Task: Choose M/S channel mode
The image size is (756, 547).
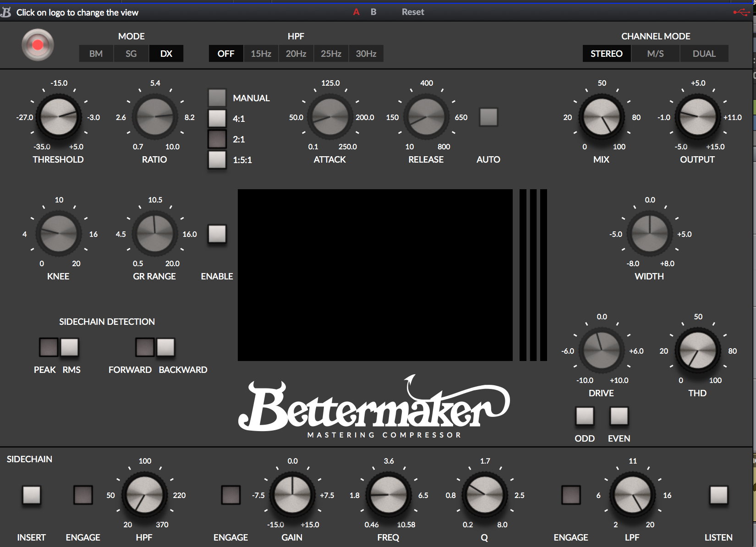Action: click(x=656, y=54)
